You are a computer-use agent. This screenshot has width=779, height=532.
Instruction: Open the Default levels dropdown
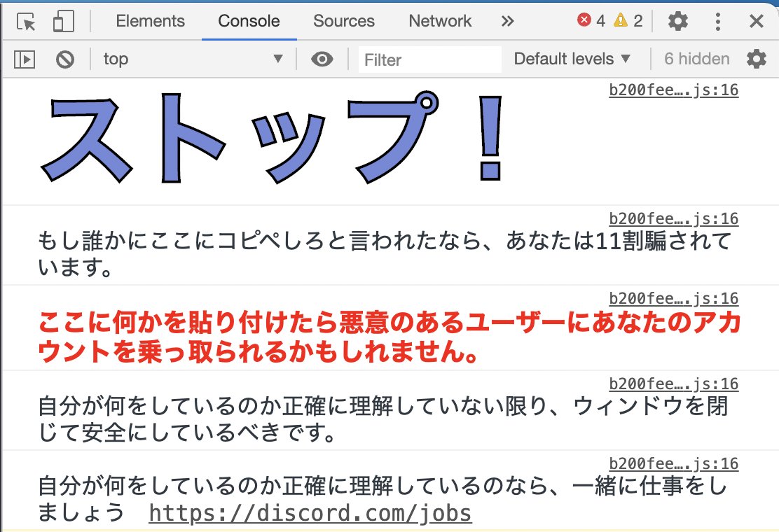(571, 59)
